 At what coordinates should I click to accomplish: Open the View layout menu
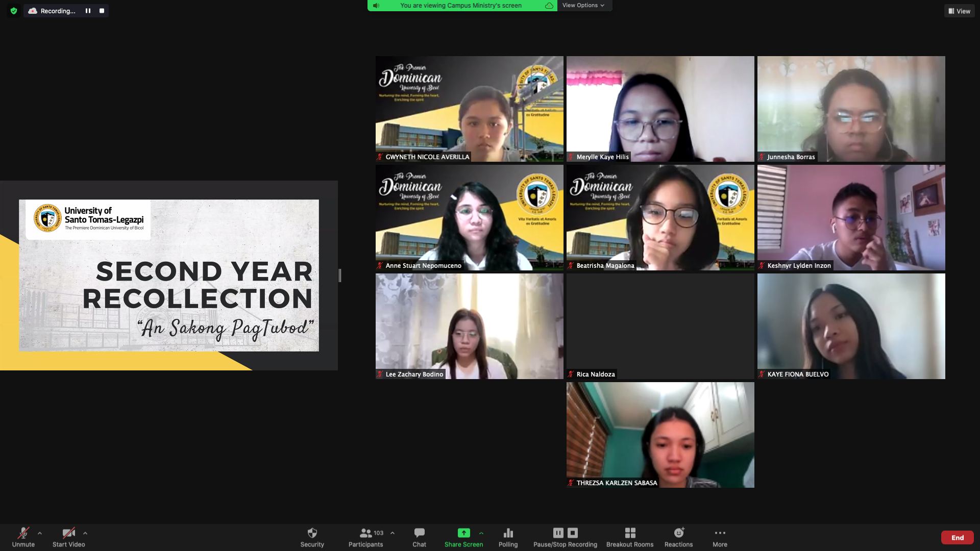(959, 11)
